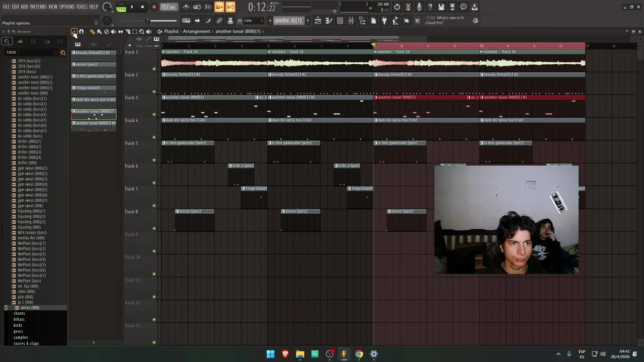Toggle loop recording button
Image resolution: width=644 pixels, height=362 pixels.
coord(230,7)
